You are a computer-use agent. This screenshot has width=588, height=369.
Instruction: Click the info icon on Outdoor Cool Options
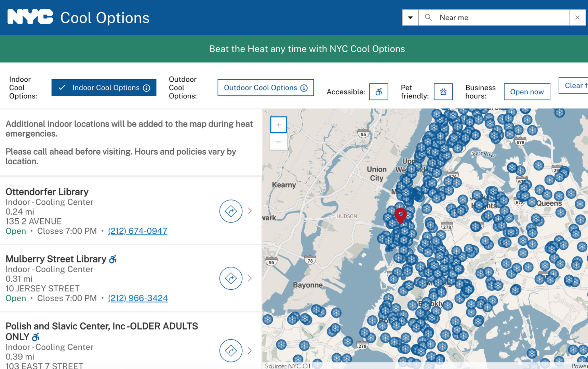coord(304,88)
